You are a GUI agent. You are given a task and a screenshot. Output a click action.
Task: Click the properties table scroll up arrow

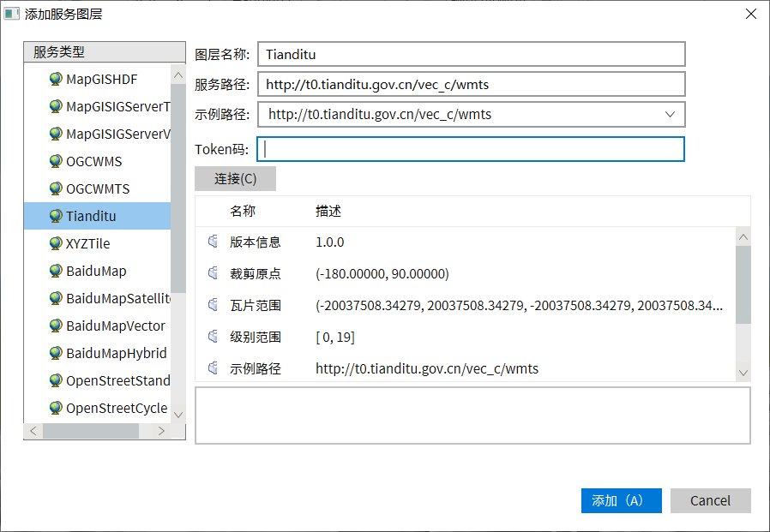point(743,237)
